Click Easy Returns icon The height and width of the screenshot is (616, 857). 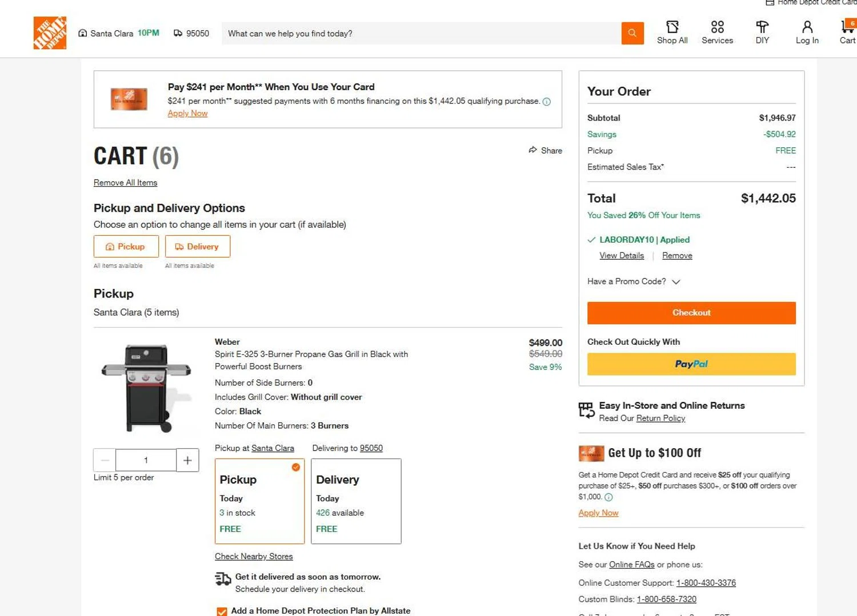586,410
